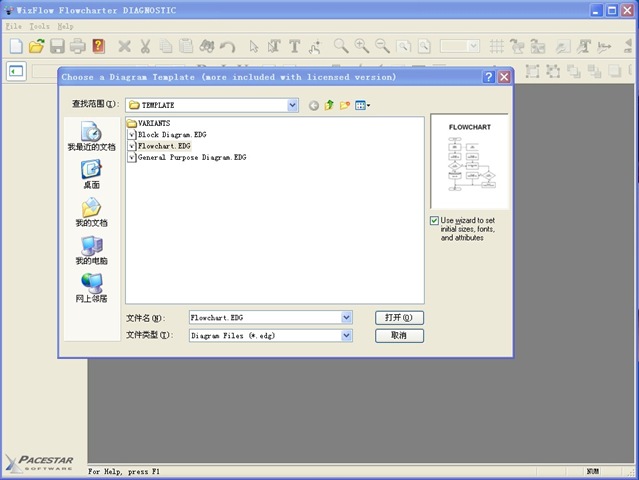Click the Paste clipboard icon
The height and width of the screenshot is (480, 639).
186,46
